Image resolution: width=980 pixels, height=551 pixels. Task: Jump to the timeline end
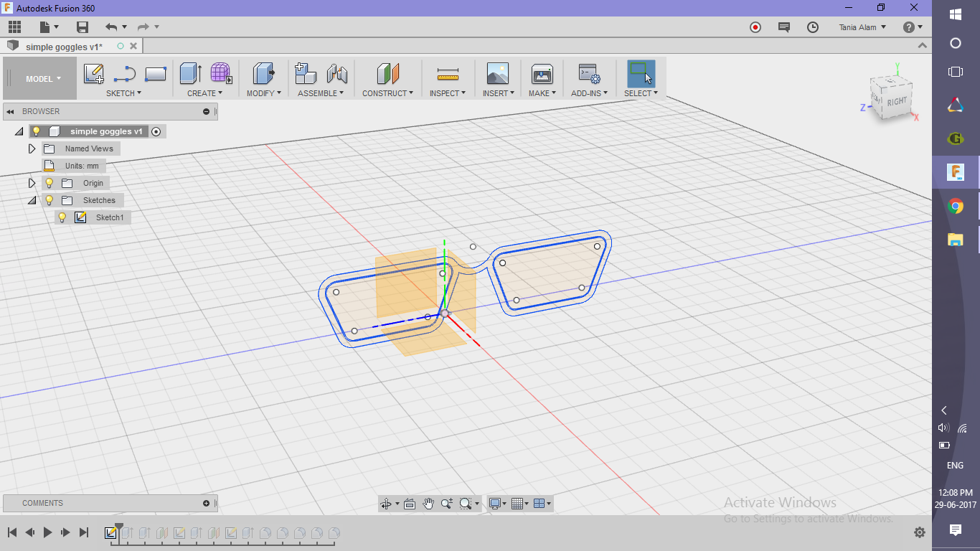click(x=83, y=532)
